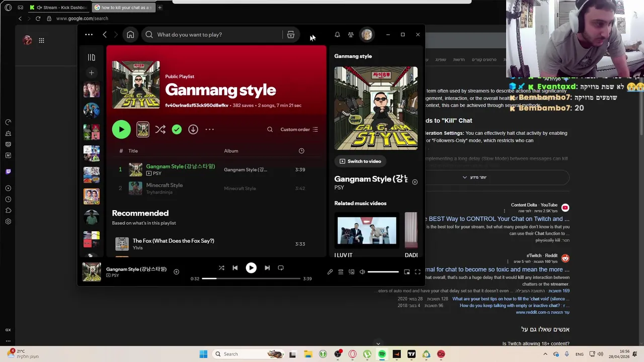Open ENG language input switcher
Image resolution: width=644 pixels, height=362 pixels.
pos(580,354)
